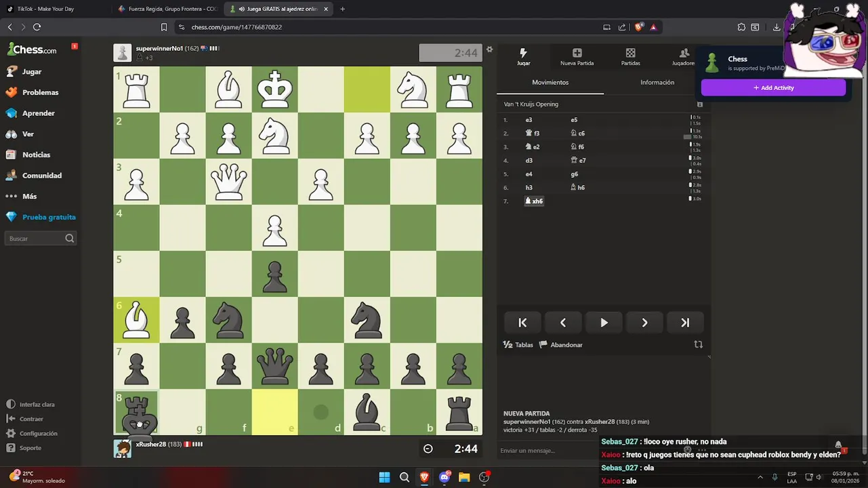The height and width of the screenshot is (488, 868).
Task: Focus the Buscar search field
Action: point(41,239)
